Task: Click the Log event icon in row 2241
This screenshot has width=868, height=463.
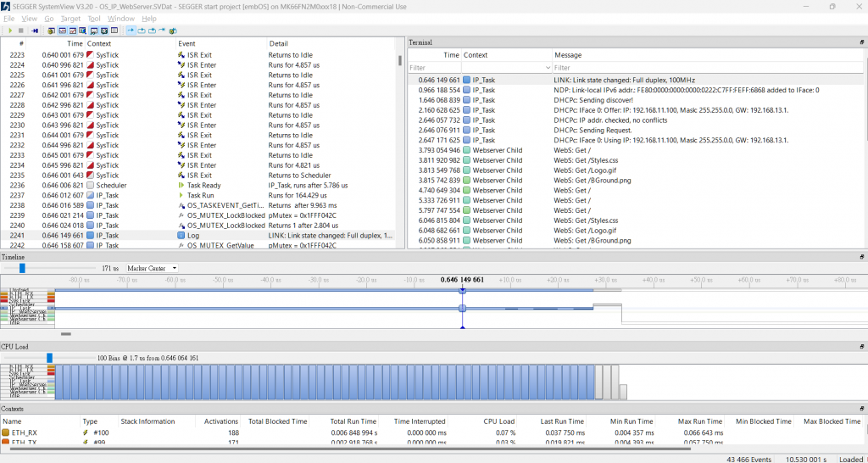Action: pyautogui.click(x=181, y=236)
